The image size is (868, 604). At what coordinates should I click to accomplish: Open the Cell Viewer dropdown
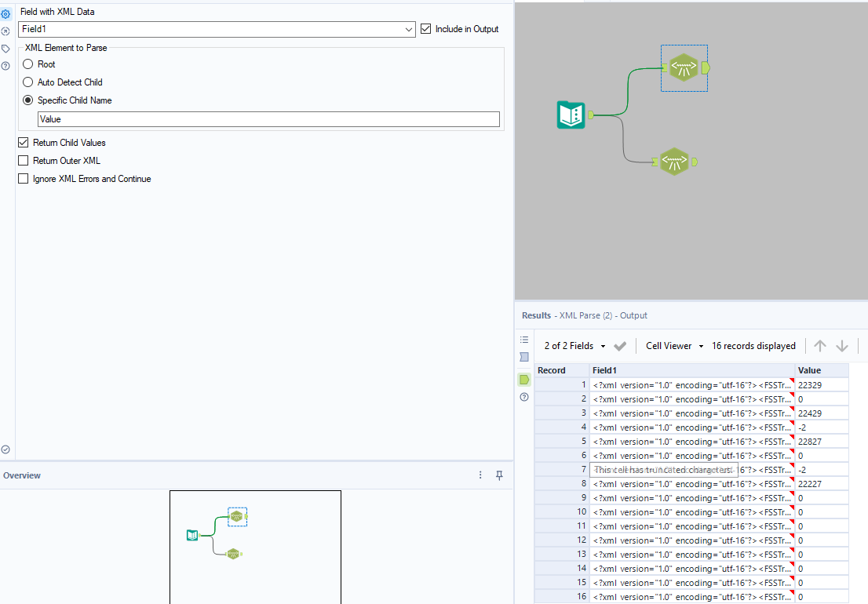(x=674, y=346)
